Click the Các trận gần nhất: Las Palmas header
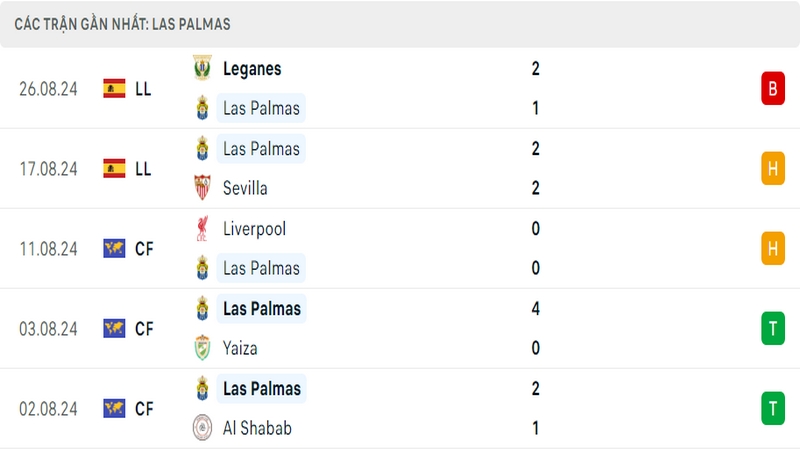This screenshot has height=450, width=800. coord(122,24)
